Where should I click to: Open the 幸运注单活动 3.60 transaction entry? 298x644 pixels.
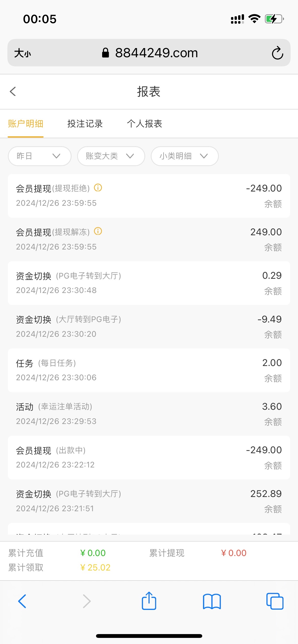coord(149,414)
